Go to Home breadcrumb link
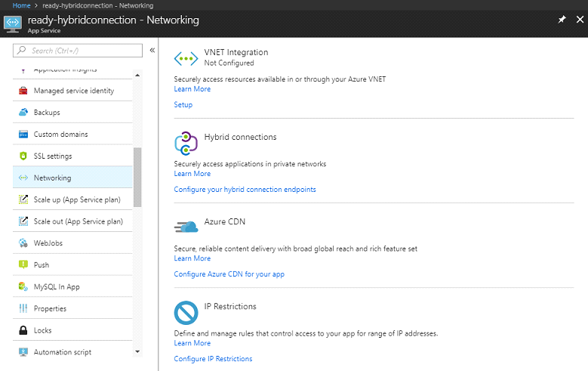This screenshot has height=371, width=588. click(21, 5)
